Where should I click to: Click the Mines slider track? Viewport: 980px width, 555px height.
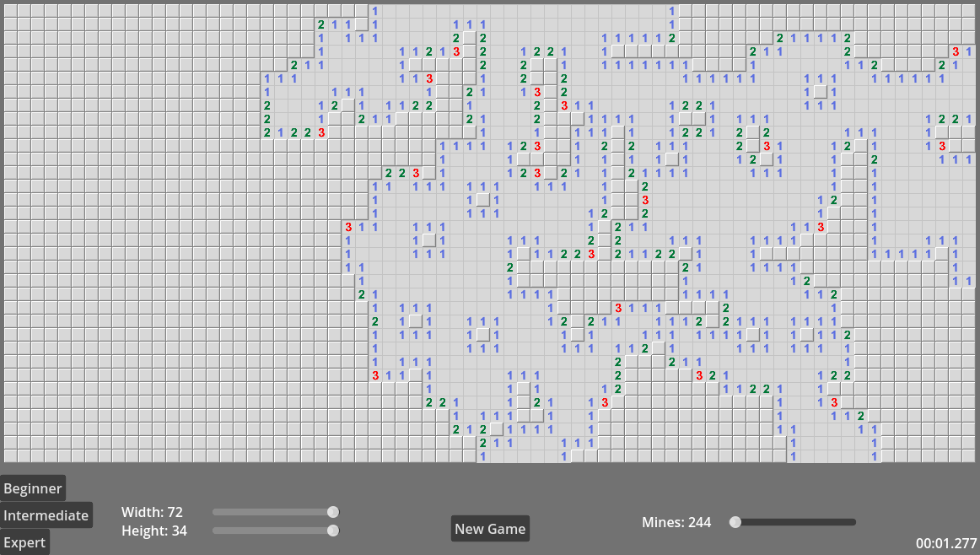click(x=801, y=522)
